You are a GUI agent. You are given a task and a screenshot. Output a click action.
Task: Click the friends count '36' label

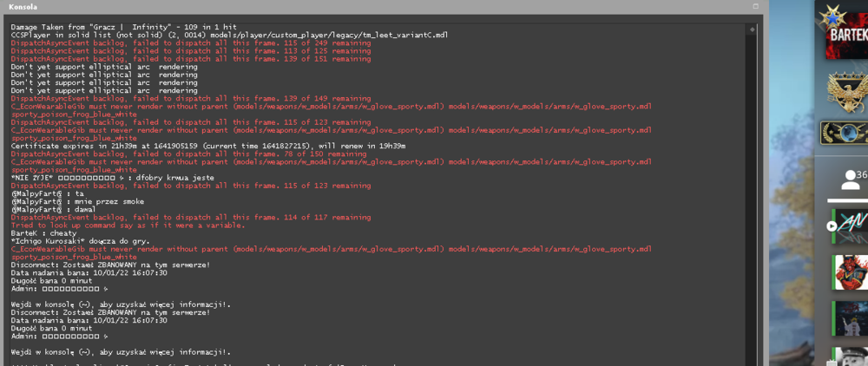[862, 174]
